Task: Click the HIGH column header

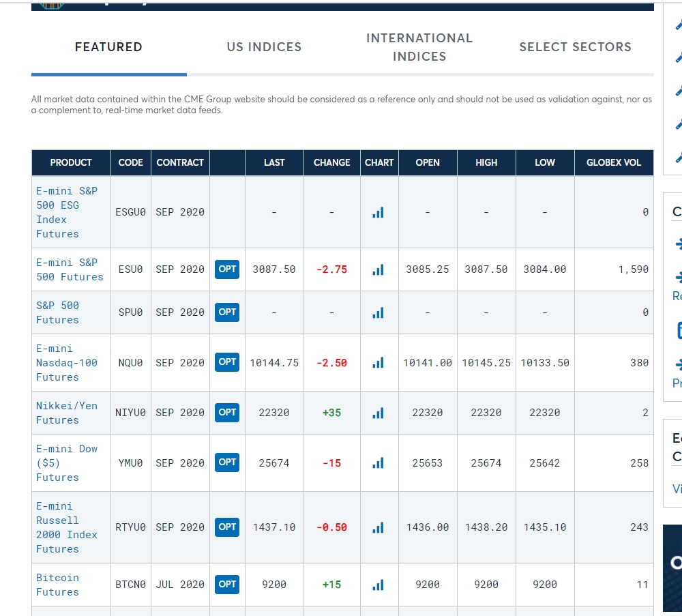Action: click(486, 163)
